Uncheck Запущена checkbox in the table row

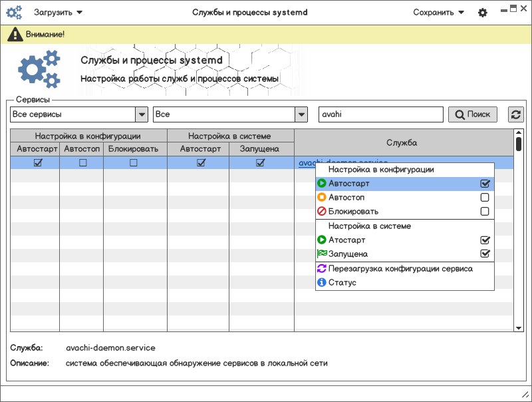pyautogui.click(x=260, y=162)
